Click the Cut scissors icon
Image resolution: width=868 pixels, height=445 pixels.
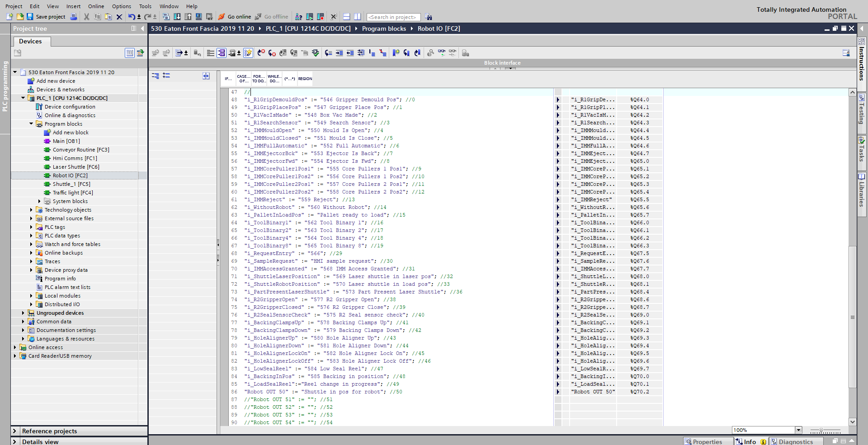(86, 17)
